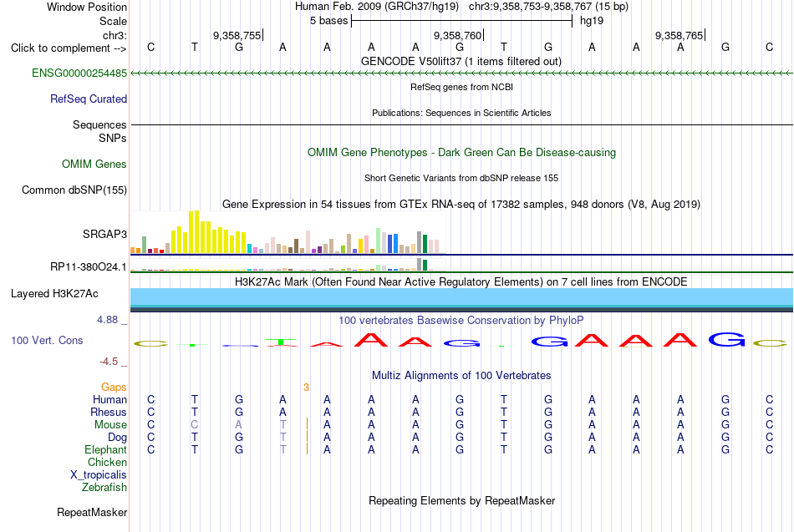Viewport: 794px width, 532px height.
Task: Select the Mouse alignment row label
Action: pos(110,425)
